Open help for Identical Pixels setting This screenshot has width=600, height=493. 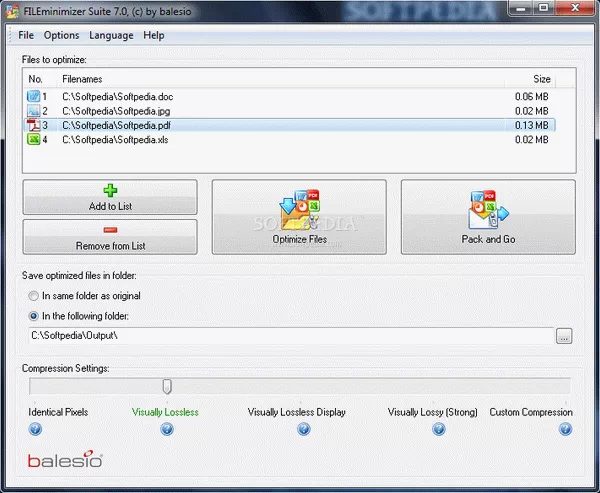point(35,429)
